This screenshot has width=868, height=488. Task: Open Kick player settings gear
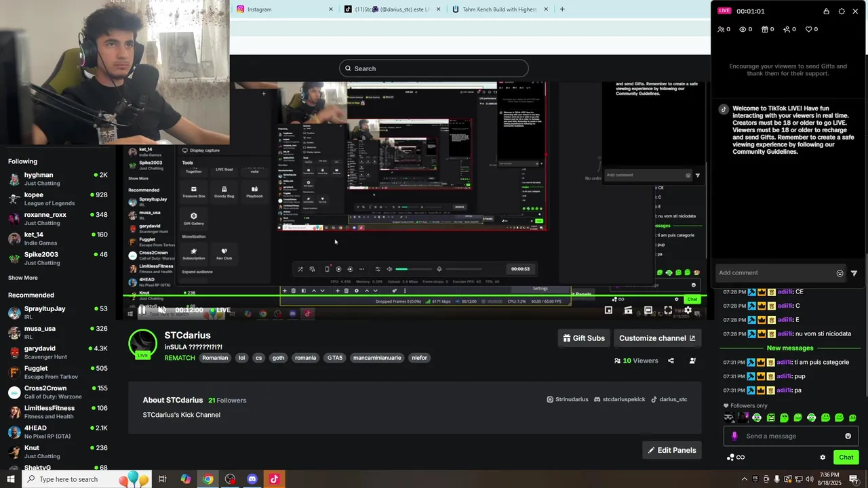pyautogui.click(x=688, y=310)
